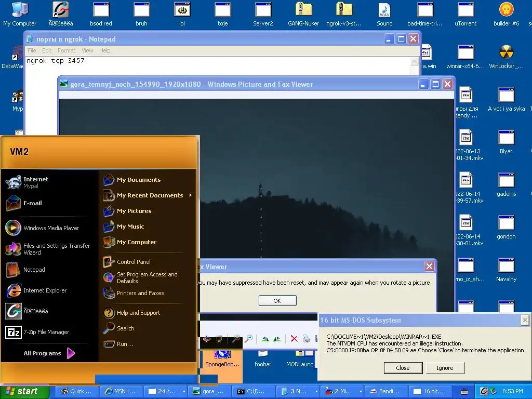532x399 pixels.
Task: Expand the 2 Mi... taskbar group
Action: pyautogui.click(x=361, y=392)
